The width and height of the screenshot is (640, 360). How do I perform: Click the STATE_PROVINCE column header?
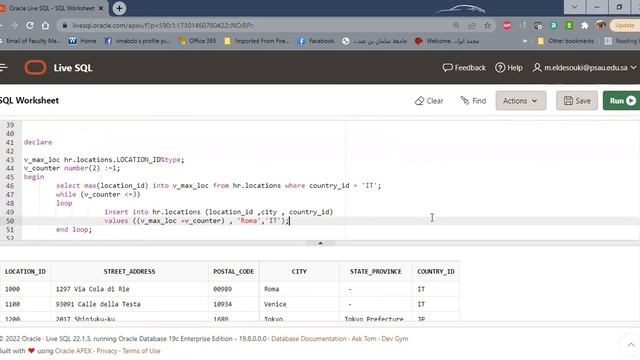(376, 271)
